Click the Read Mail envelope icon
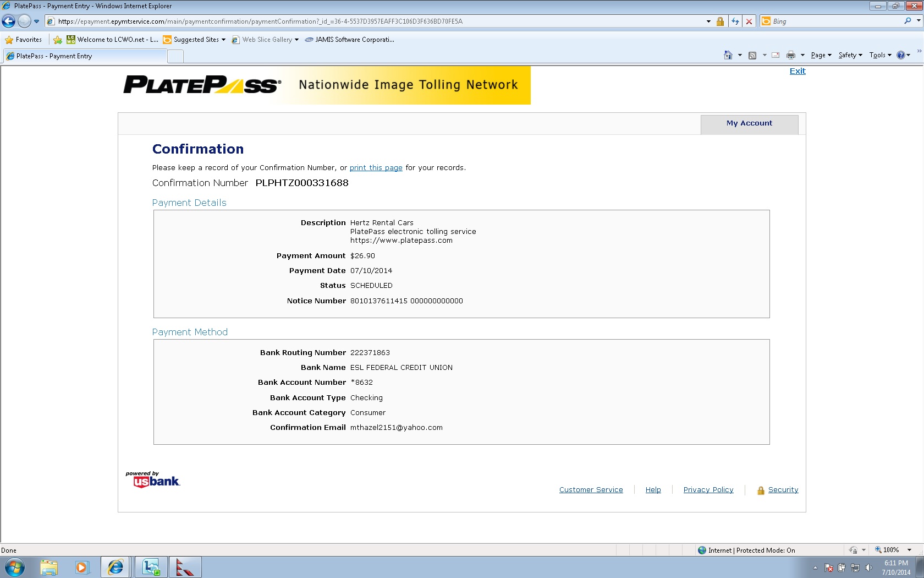924x578 pixels. pos(776,55)
